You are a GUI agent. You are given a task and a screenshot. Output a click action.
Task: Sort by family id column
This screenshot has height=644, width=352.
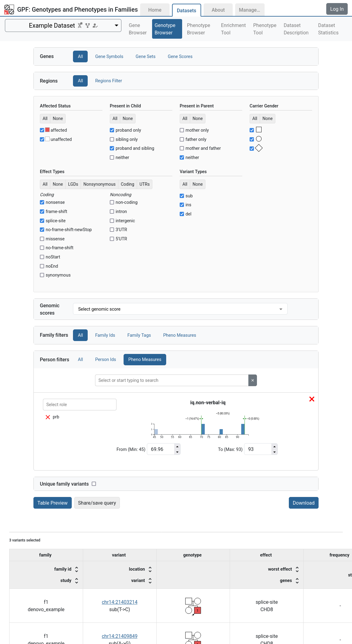coord(77,569)
